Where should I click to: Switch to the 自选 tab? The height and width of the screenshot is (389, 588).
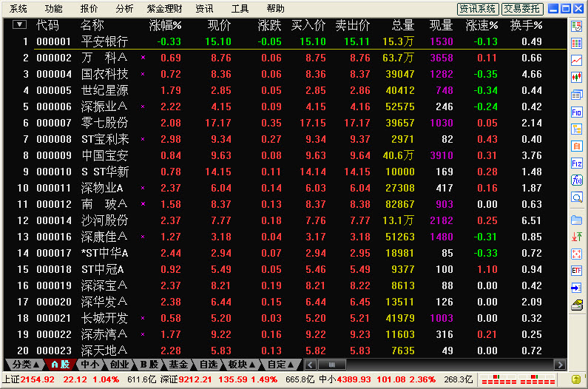(x=208, y=365)
